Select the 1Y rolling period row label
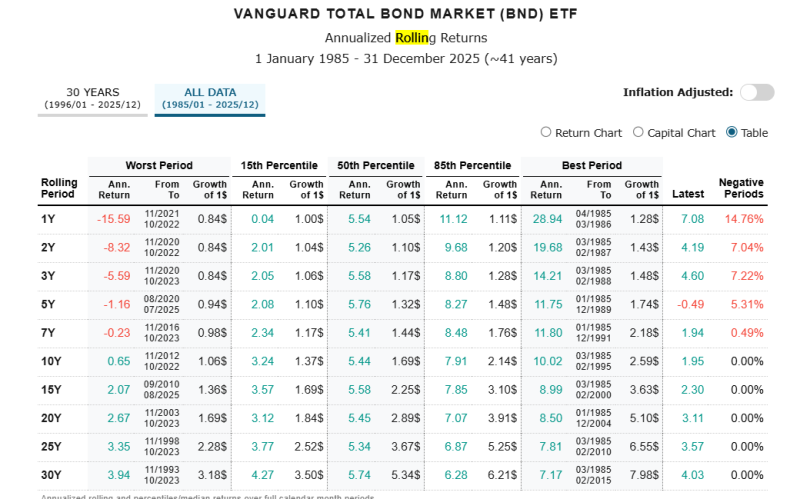This screenshot has height=499, width=800. (x=48, y=218)
